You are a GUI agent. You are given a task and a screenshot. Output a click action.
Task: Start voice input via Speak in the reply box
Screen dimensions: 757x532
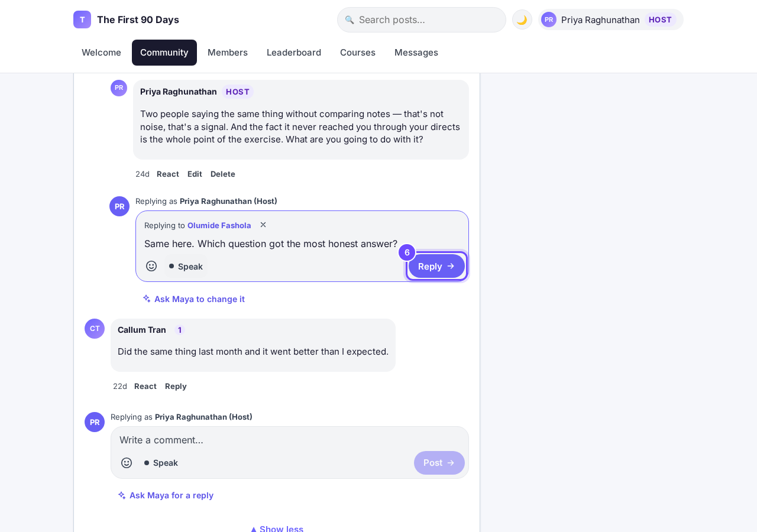pos(186,266)
